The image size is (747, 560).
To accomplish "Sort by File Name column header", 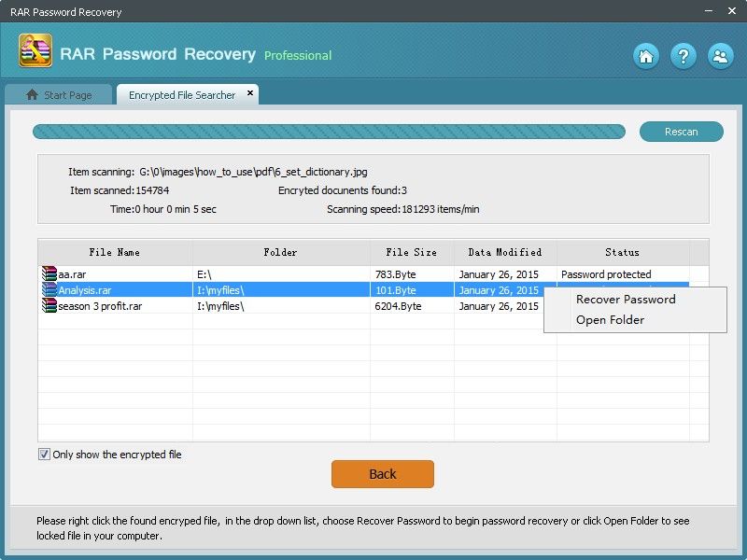I will click(115, 252).
